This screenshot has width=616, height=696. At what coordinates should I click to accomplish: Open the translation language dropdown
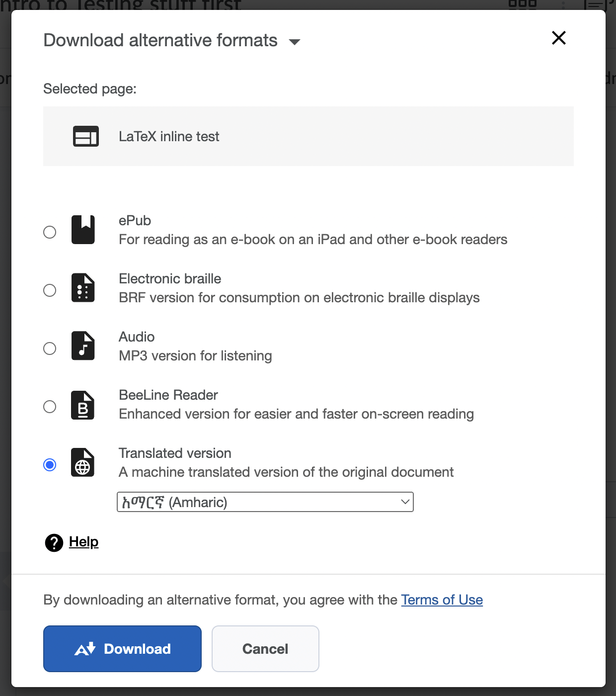(x=265, y=502)
